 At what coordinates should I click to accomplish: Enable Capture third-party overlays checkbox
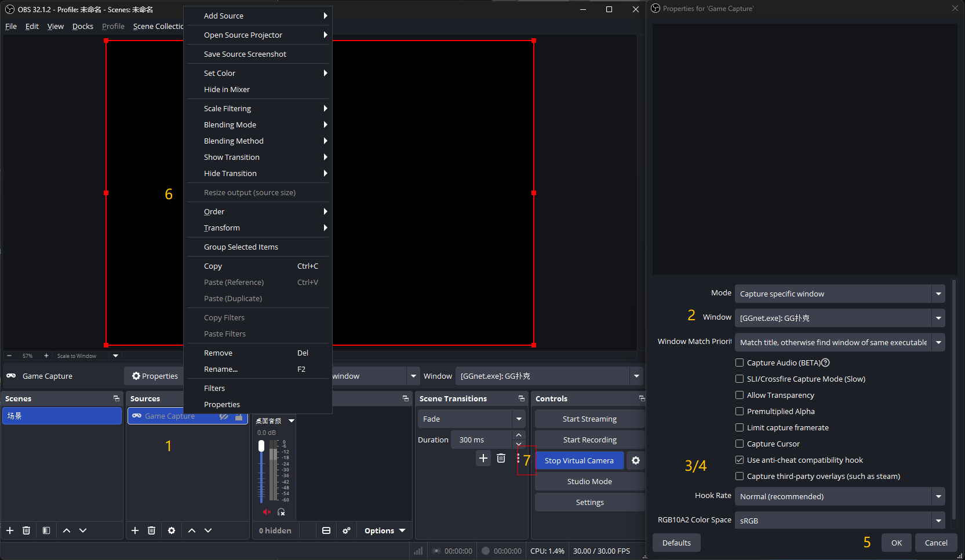[x=740, y=476]
